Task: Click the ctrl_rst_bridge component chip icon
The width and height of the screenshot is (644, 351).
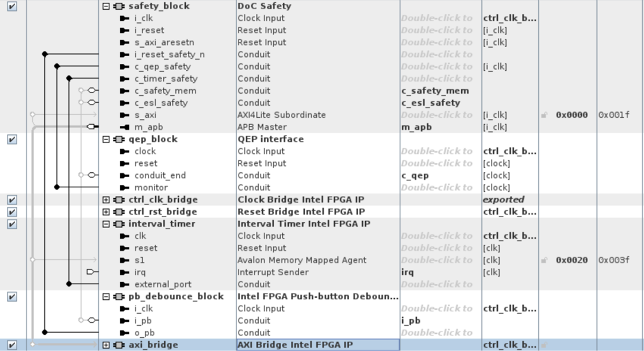Action: pos(119,212)
